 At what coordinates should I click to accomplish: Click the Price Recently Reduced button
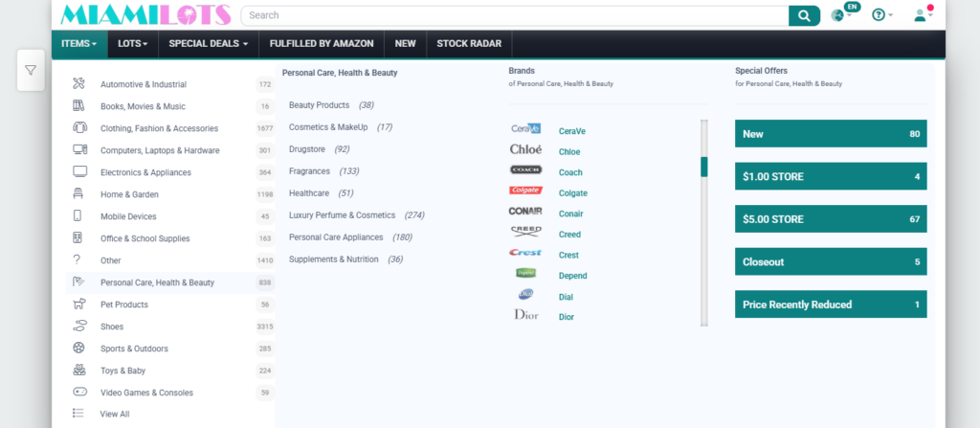[831, 304]
